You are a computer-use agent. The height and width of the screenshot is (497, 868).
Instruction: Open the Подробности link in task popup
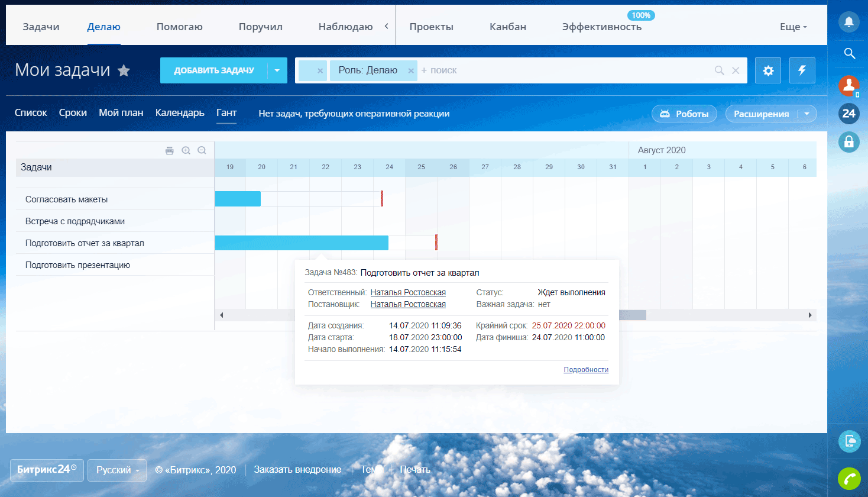(585, 370)
